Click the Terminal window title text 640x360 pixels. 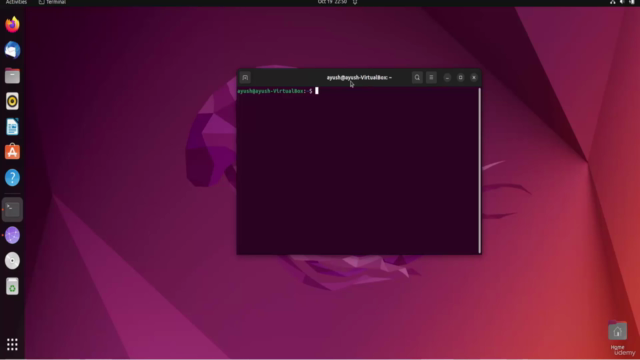click(x=359, y=78)
